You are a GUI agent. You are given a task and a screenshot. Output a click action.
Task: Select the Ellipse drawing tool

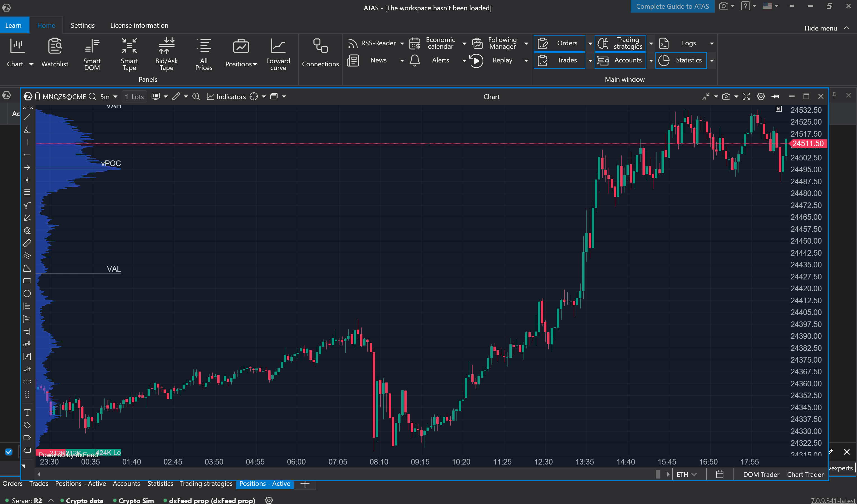click(x=27, y=293)
